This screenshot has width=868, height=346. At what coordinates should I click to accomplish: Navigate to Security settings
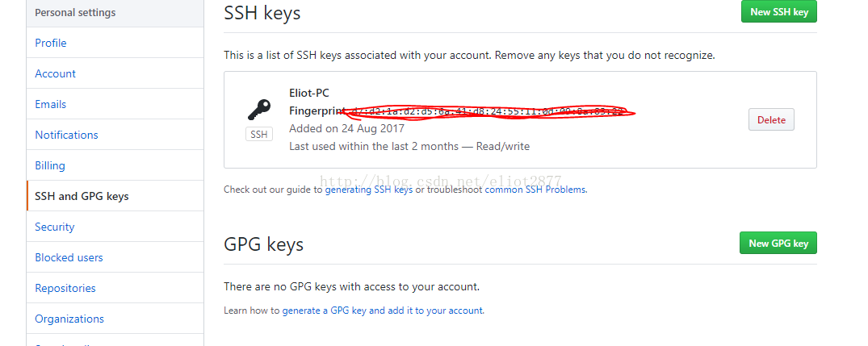(55, 227)
